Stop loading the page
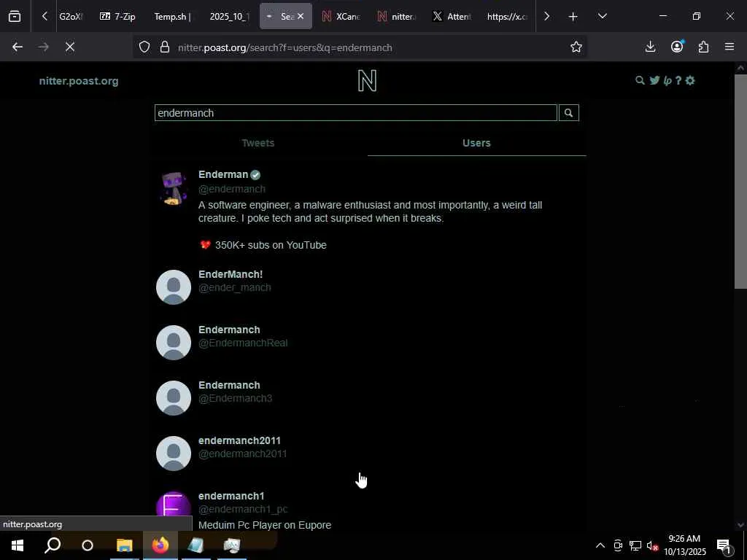Screen dimensions: 747x560 70,47
